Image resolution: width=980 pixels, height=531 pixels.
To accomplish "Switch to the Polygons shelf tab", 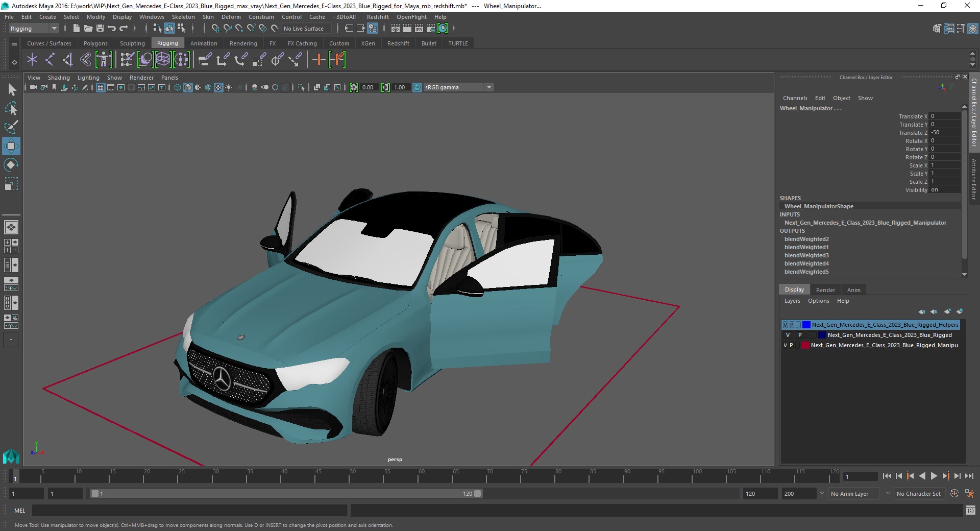I will pyautogui.click(x=95, y=43).
